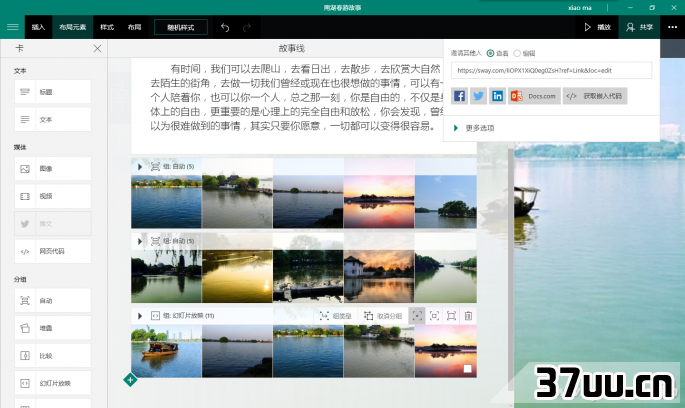Click the 随机样式 remix button
The width and height of the screenshot is (685, 408).
pyautogui.click(x=180, y=27)
